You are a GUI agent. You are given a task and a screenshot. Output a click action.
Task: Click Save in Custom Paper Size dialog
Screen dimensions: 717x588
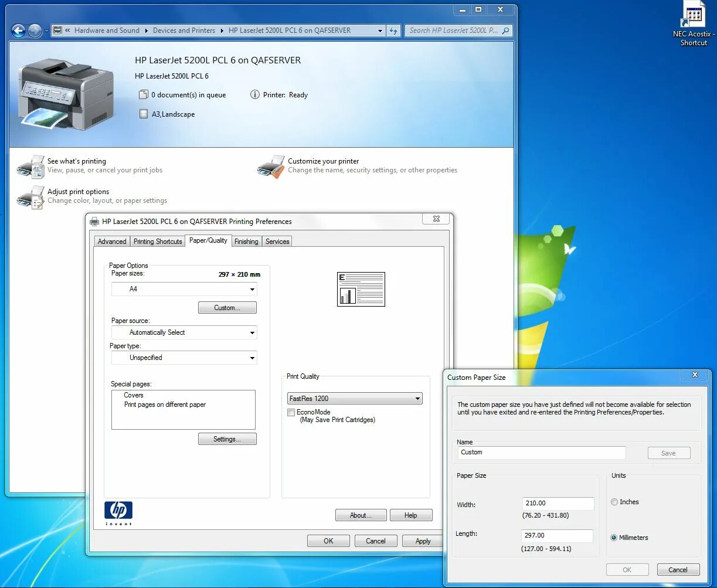[669, 453]
